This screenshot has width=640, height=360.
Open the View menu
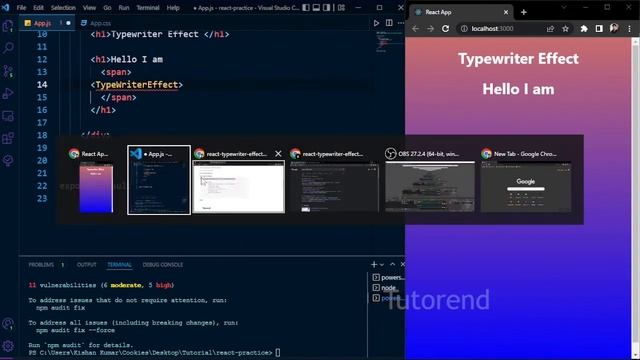[89, 7]
